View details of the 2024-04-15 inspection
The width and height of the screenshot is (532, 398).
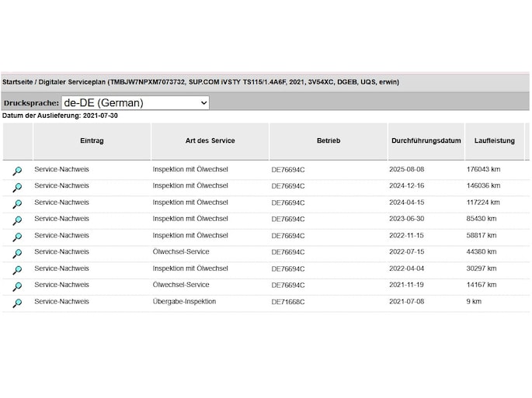click(17, 204)
